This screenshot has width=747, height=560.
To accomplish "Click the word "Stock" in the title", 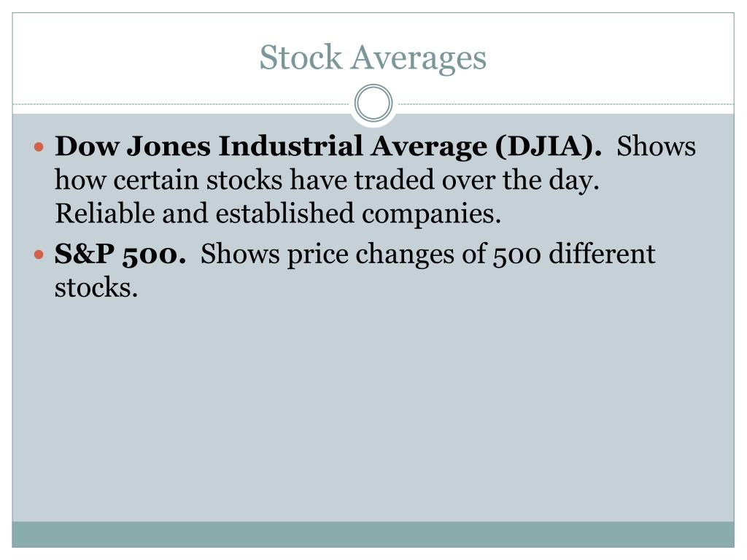I will pos(301,58).
